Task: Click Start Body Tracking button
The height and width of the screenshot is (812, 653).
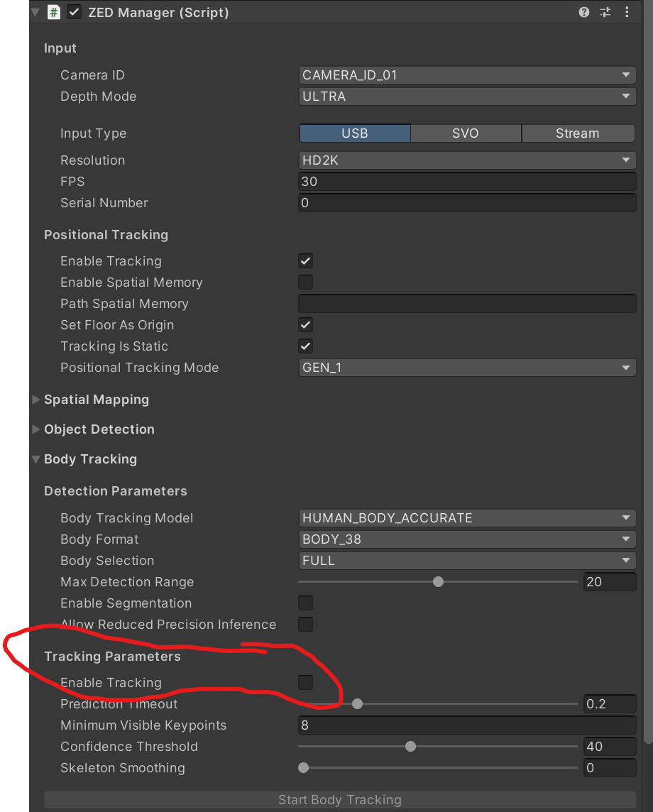Action: tap(340, 799)
